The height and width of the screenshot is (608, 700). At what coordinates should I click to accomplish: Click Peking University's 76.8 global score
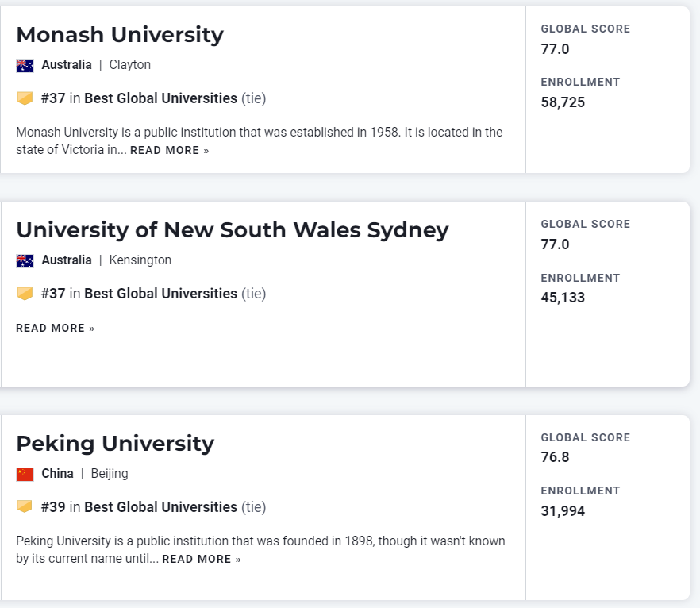[555, 457]
